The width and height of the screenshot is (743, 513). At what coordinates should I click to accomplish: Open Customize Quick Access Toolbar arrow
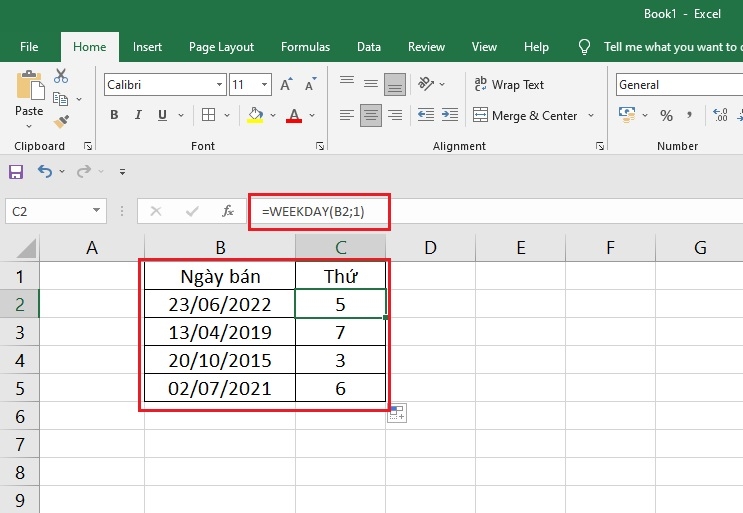[122, 171]
